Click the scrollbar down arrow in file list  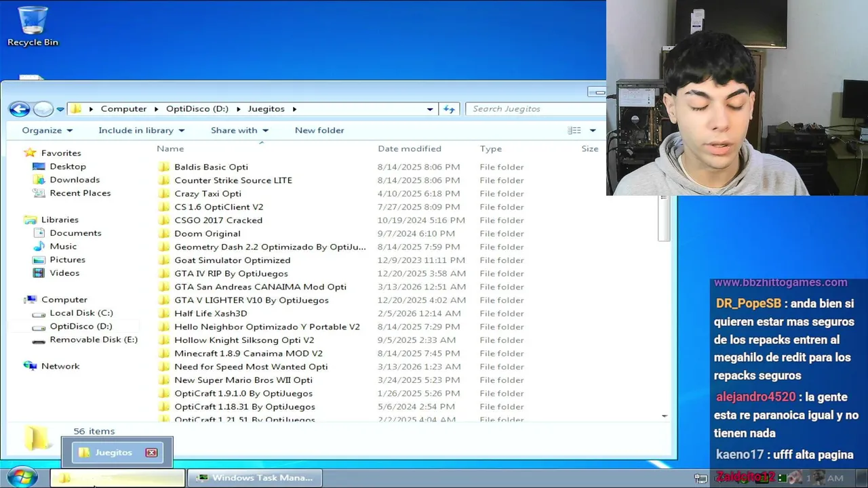[x=664, y=415]
